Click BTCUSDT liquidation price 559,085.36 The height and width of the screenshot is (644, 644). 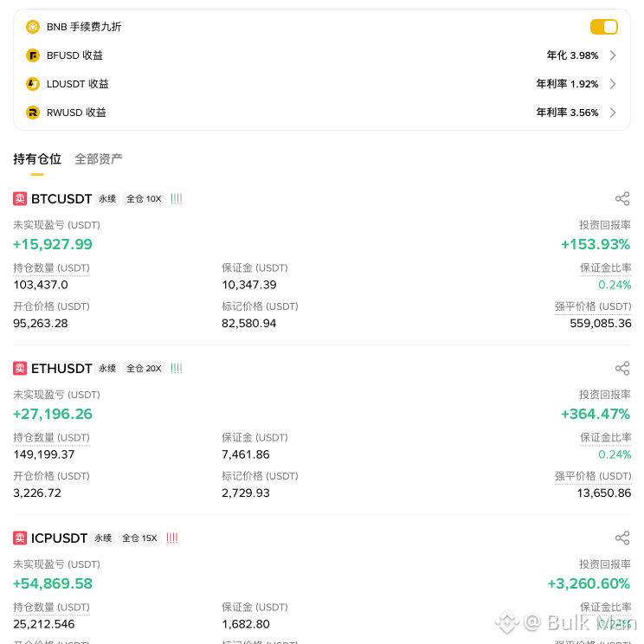coord(601,323)
